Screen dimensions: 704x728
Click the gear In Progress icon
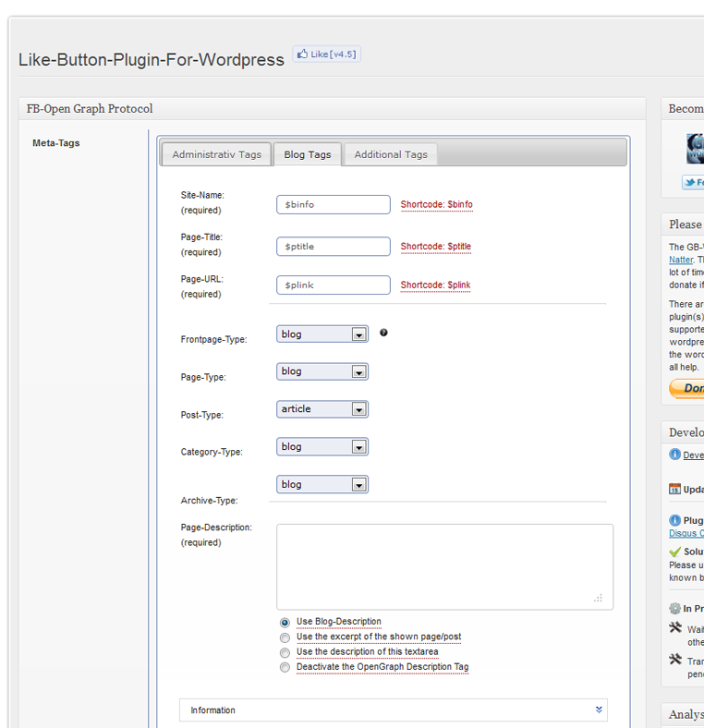(x=674, y=609)
